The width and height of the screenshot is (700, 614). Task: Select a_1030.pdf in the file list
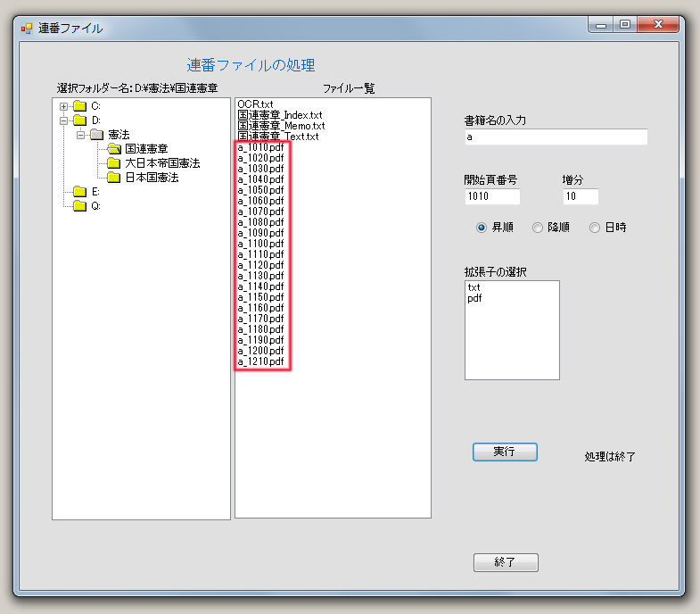coord(260,169)
